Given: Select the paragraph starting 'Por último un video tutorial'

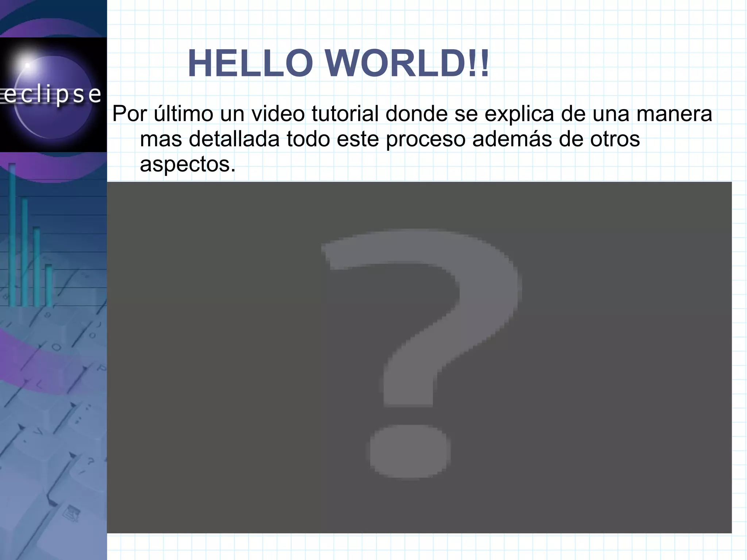Looking at the screenshot, I should [x=412, y=139].
